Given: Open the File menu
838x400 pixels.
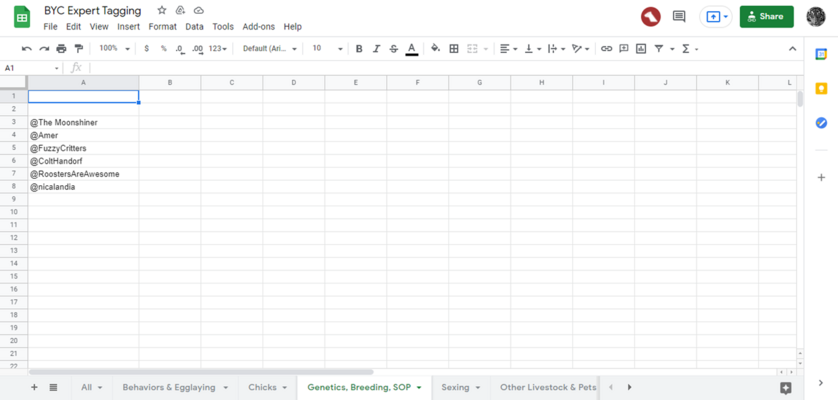Looking at the screenshot, I should point(50,27).
